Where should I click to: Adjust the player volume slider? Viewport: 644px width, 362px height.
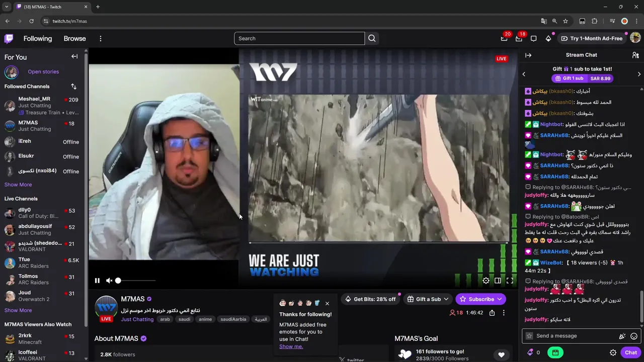(x=136, y=281)
